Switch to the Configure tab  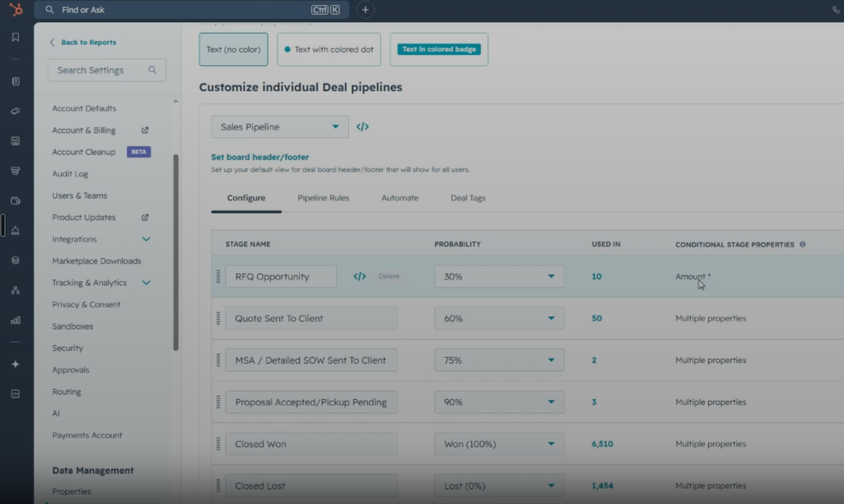point(246,198)
